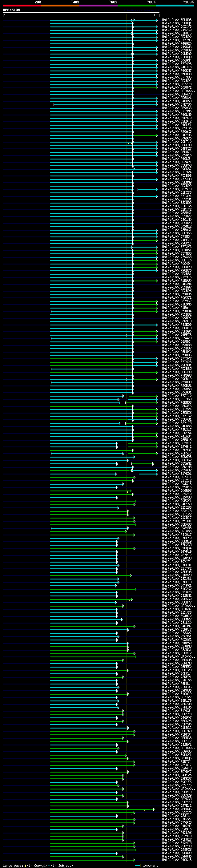Screen dimensions: 197x868
Task: Select hit label UniRef100_B1A970
Action: tap(177, 118)
